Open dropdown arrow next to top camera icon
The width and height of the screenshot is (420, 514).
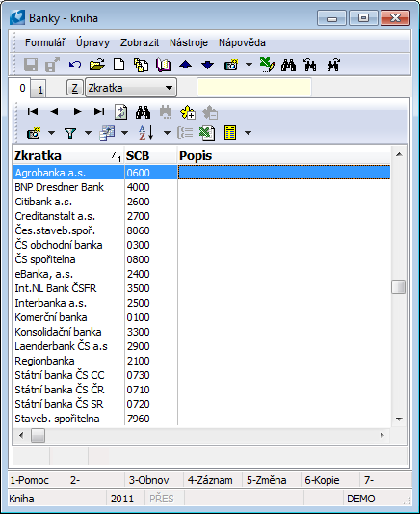(x=249, y=65)
